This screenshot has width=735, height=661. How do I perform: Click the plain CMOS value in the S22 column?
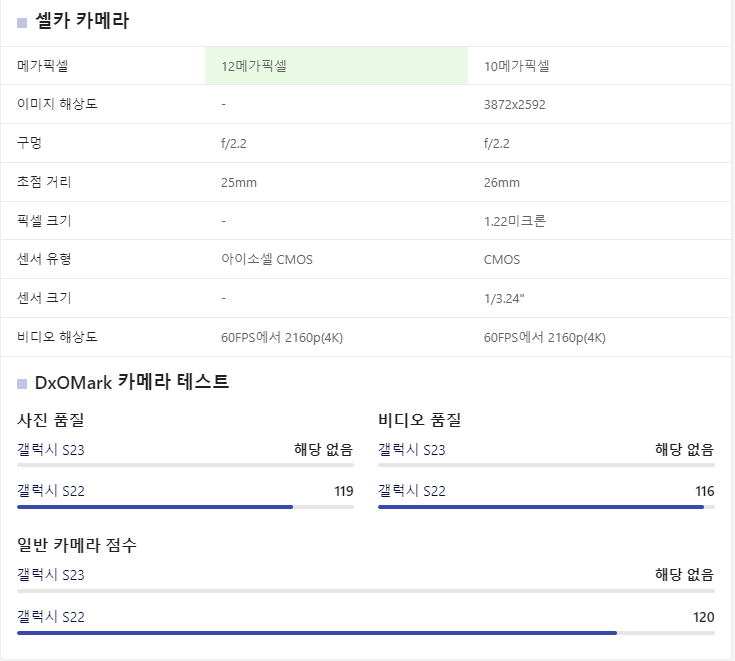[502, 260]
